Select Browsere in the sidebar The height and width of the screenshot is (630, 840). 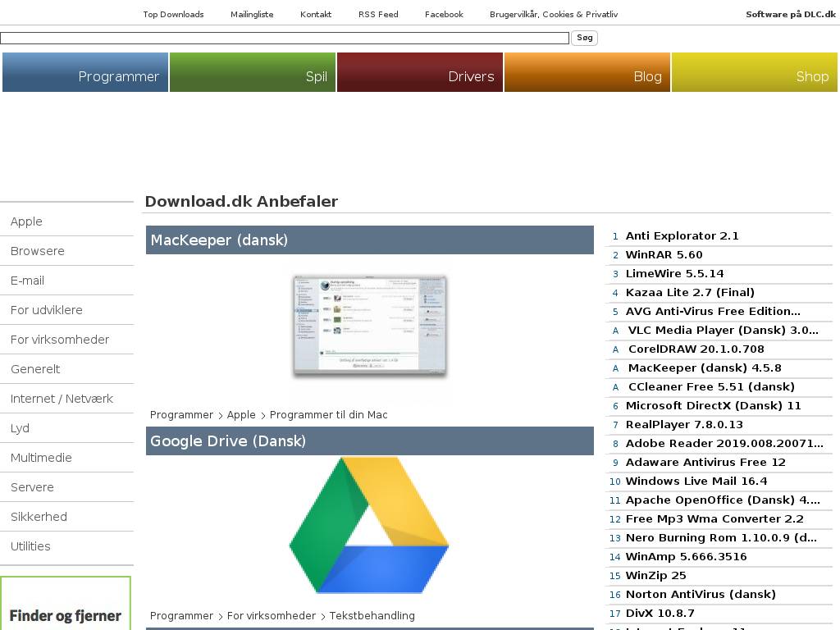point(38,251)
